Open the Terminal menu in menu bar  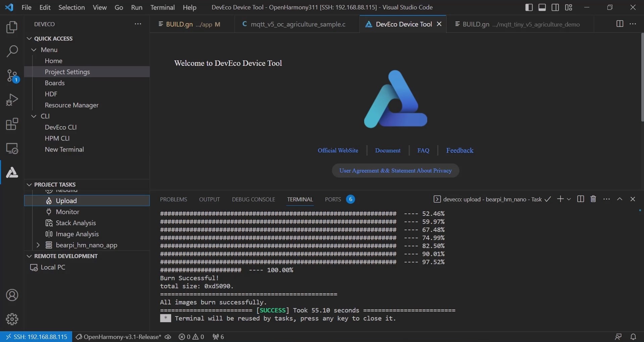pos(162,7)
